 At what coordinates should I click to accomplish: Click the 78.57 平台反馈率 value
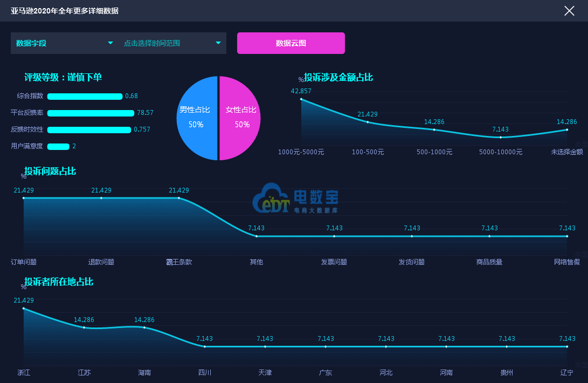(145, 113)
